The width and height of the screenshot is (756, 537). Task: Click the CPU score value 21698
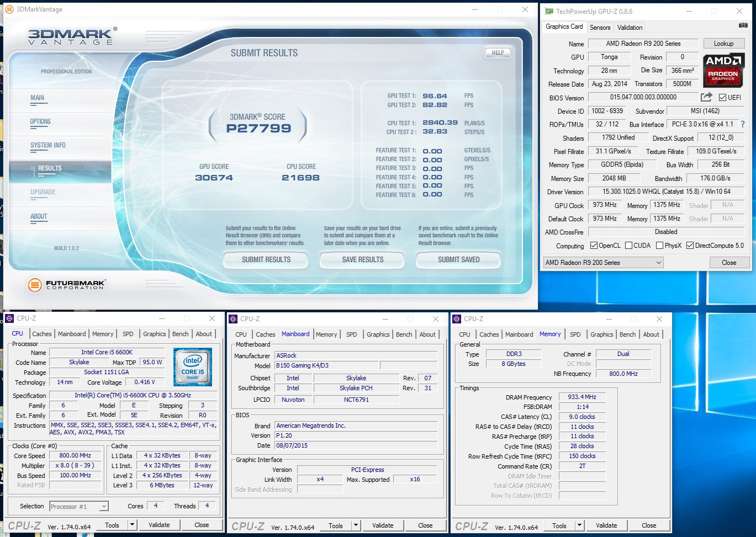(300, 178)
